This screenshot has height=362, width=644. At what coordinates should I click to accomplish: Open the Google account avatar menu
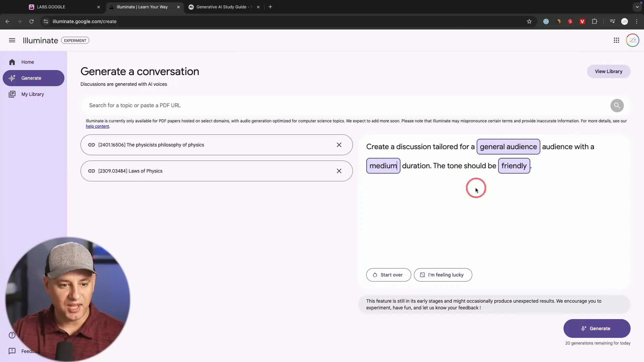click(632, 40)
